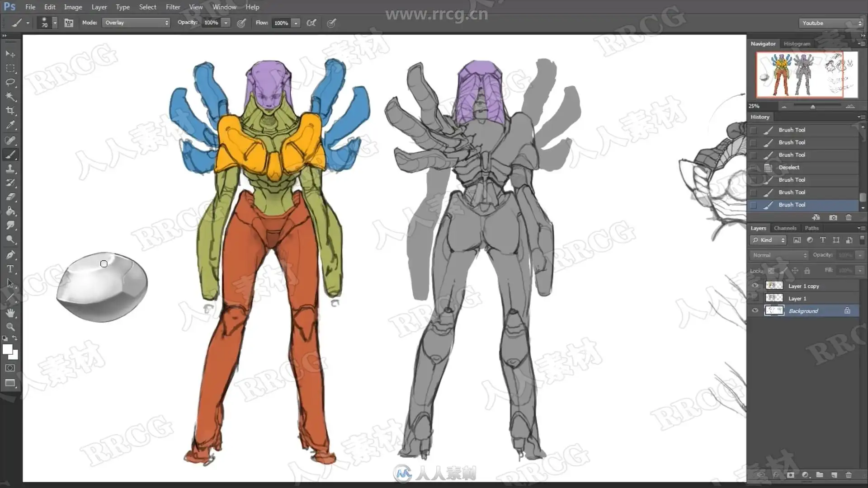This screenshot has height=488, width=868.
Task: Open the brush Mode dropdown
Action: (x=136, y=23)
